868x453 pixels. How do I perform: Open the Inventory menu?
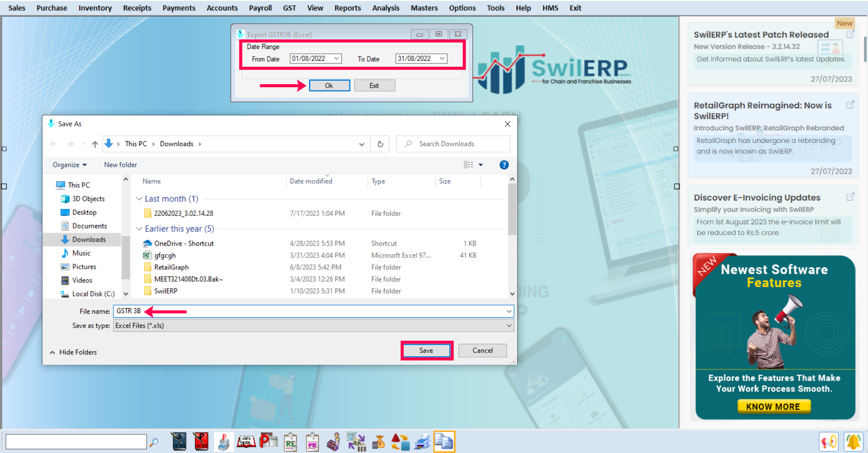pos(95,8)
